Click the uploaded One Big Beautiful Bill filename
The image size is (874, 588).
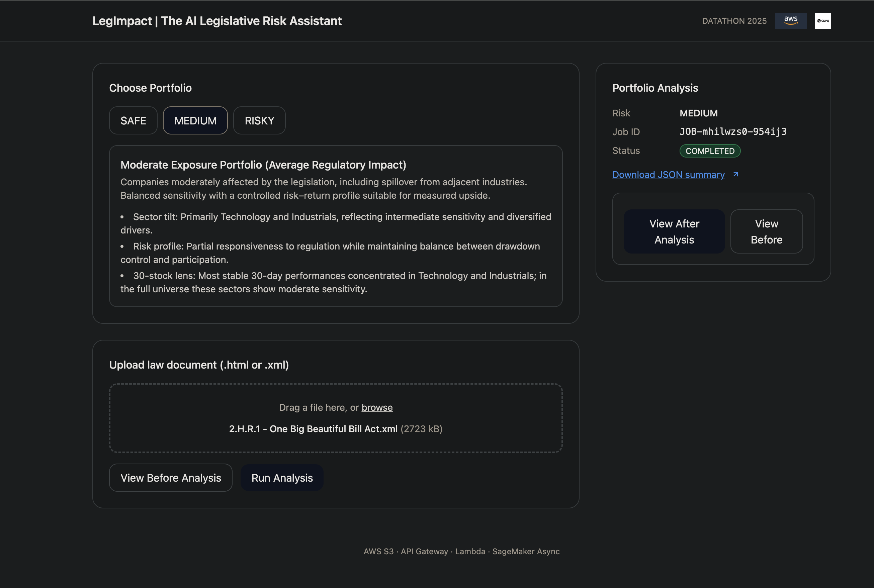(x=313, y=429)
